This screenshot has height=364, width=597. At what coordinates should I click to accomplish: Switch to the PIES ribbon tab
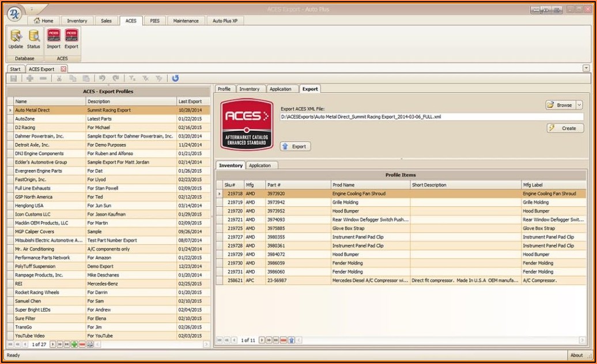[x=154, y=21]
